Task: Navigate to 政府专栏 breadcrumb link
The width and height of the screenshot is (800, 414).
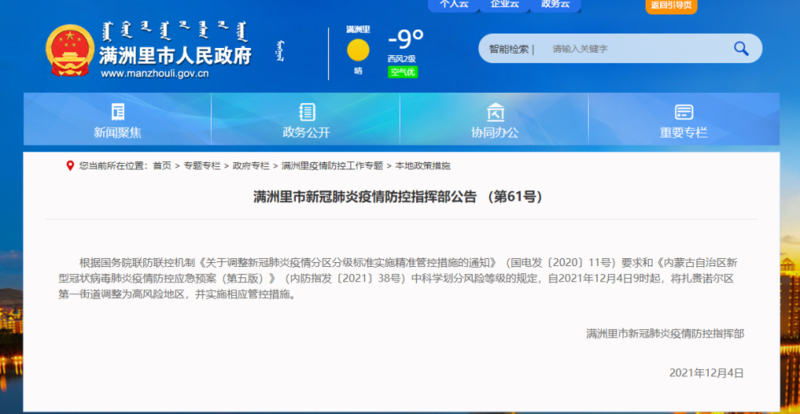Action: (x=251, y=165)
